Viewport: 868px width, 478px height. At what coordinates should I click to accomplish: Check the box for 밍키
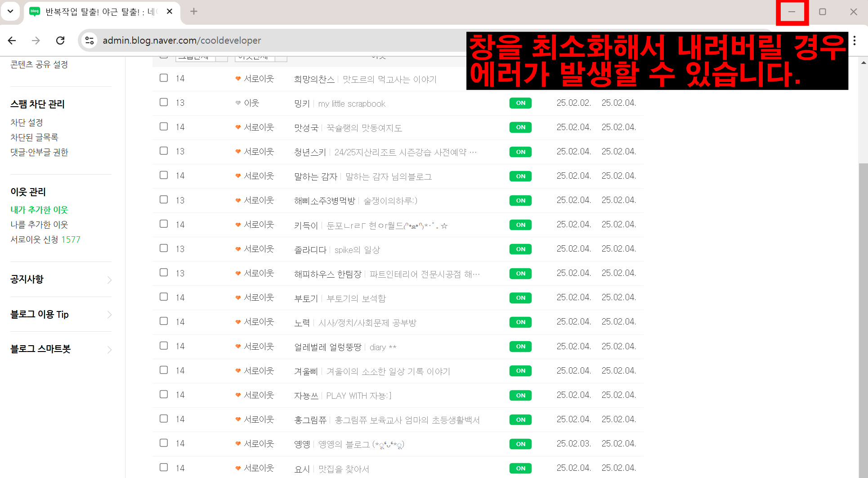(x=164, y=102)
